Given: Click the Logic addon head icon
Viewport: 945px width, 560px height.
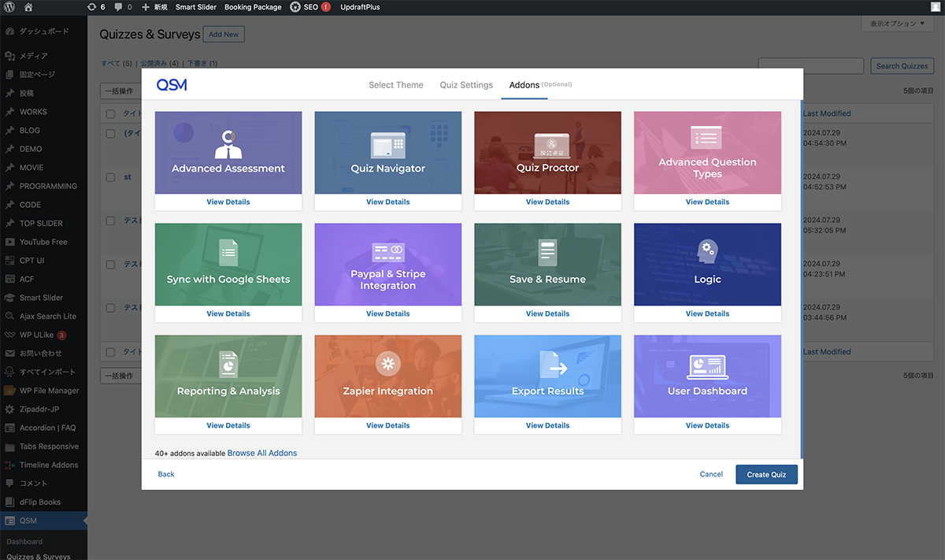Looking at the screenshot, I should tap(707, 253).
